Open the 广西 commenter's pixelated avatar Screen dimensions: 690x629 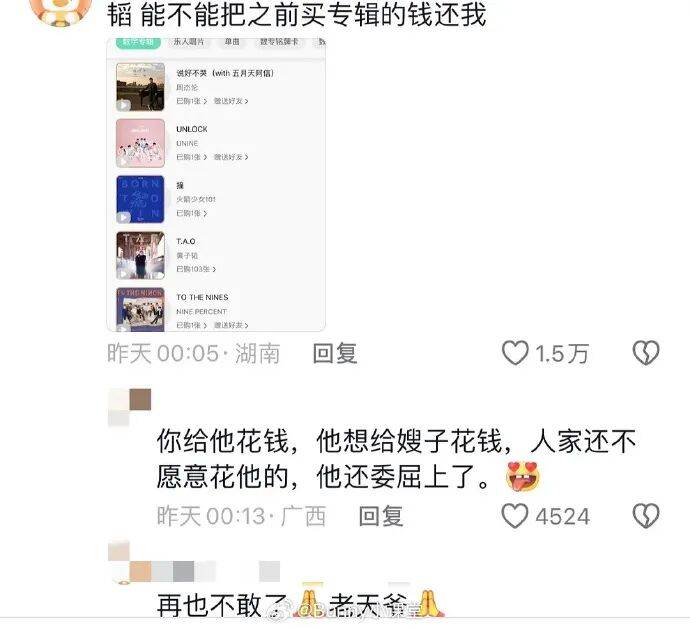(x=129, y=407)
